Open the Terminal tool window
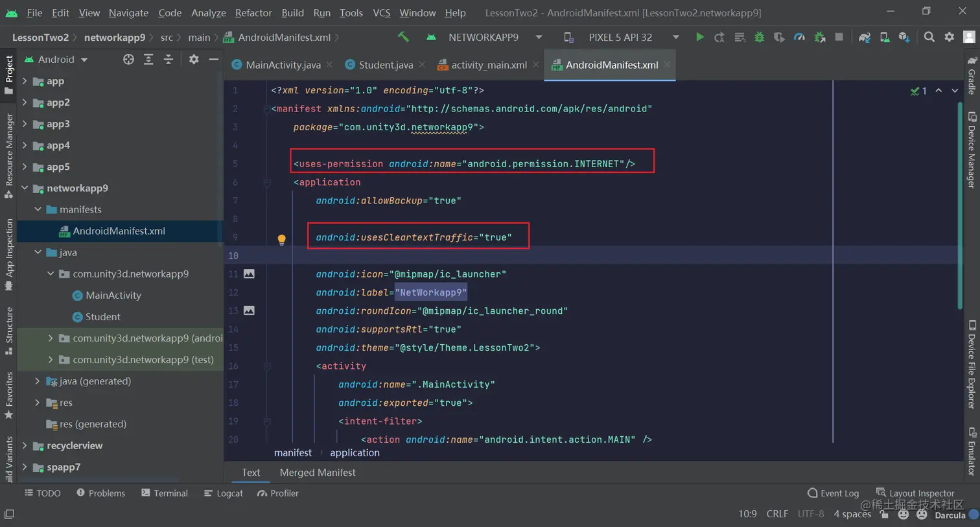 tap(164, 493)
